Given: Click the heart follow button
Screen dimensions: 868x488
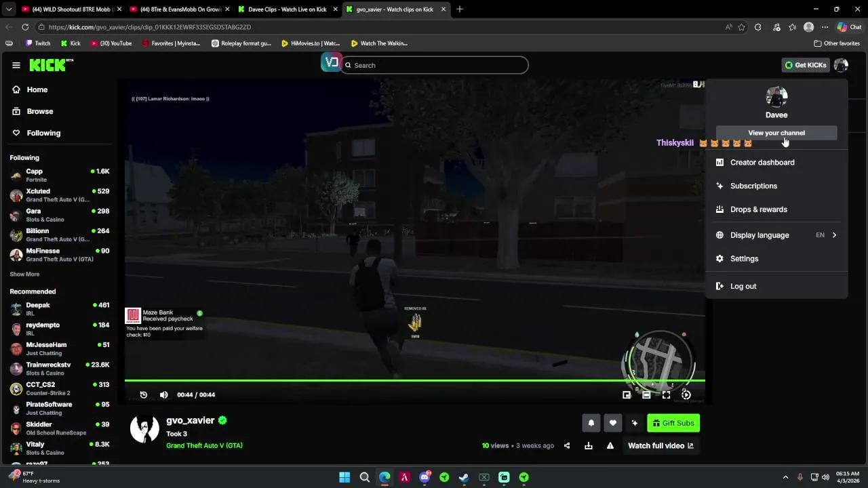Looking at the screenshot, I should (x=613, y=423).
